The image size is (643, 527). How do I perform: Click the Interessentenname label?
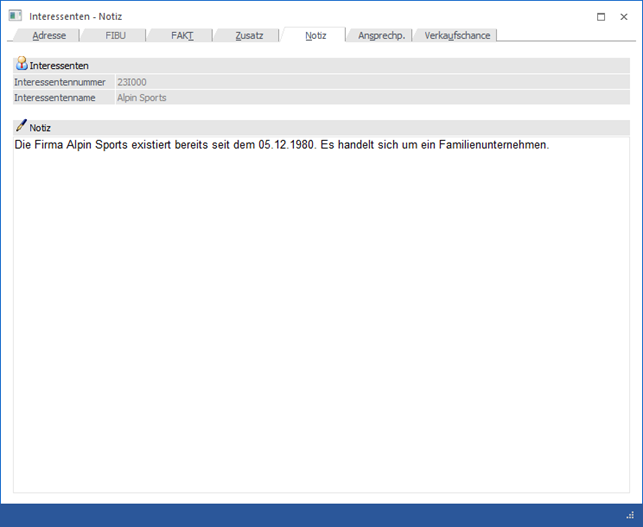tap(56, 98)
